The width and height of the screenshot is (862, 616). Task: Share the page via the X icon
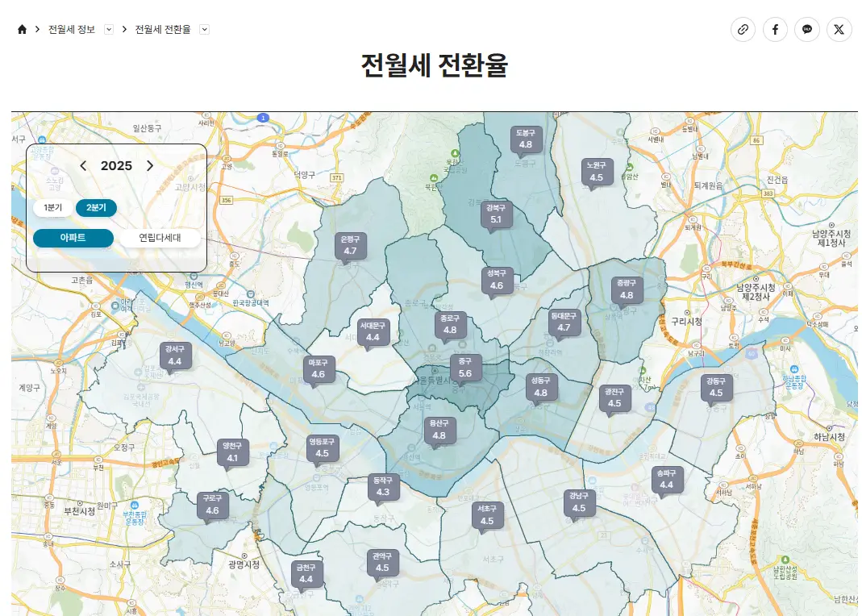(839, 30)
